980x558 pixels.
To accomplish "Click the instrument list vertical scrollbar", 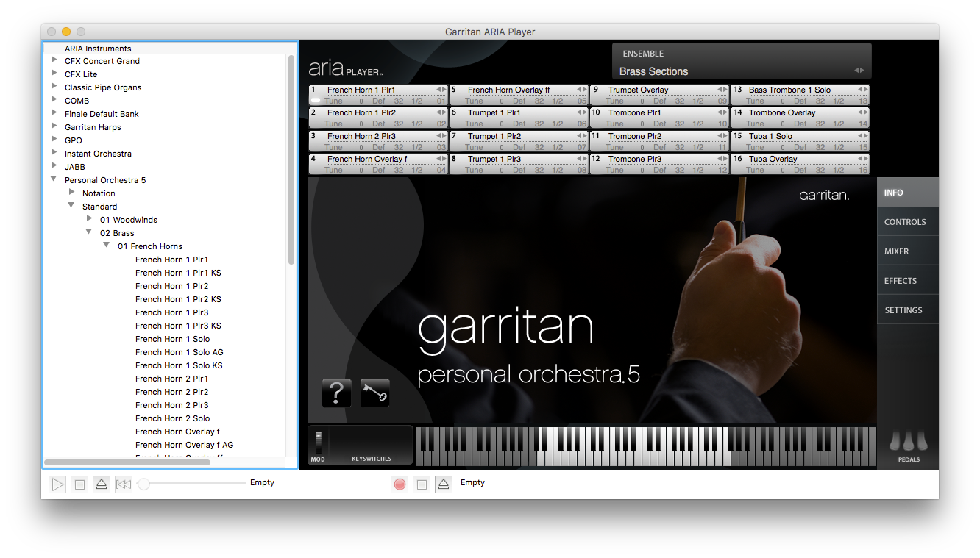I will coord(291,160).
